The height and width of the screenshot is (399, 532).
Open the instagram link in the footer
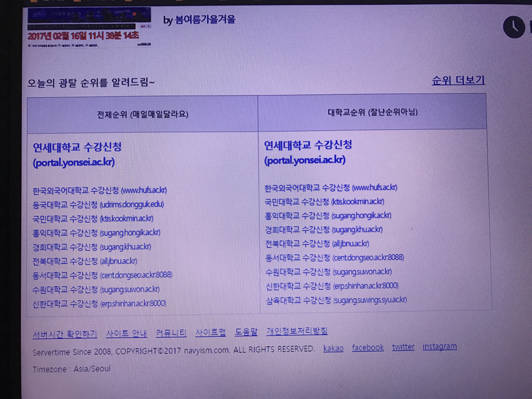(440, 346)
